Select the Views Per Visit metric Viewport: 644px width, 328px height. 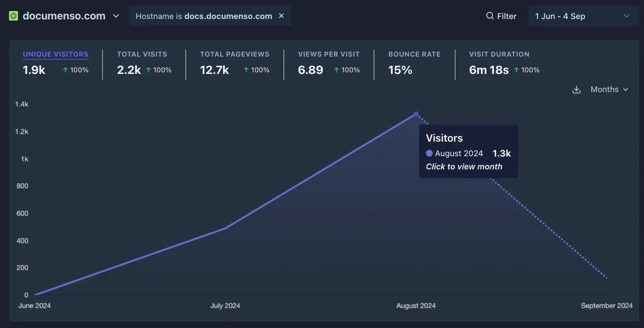[329, 54]
